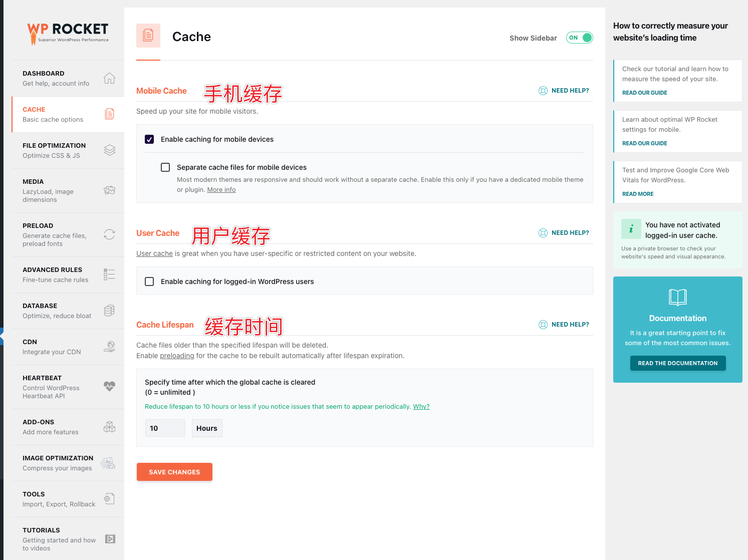Open the User cache underlined link

click(x=154, y=253)
